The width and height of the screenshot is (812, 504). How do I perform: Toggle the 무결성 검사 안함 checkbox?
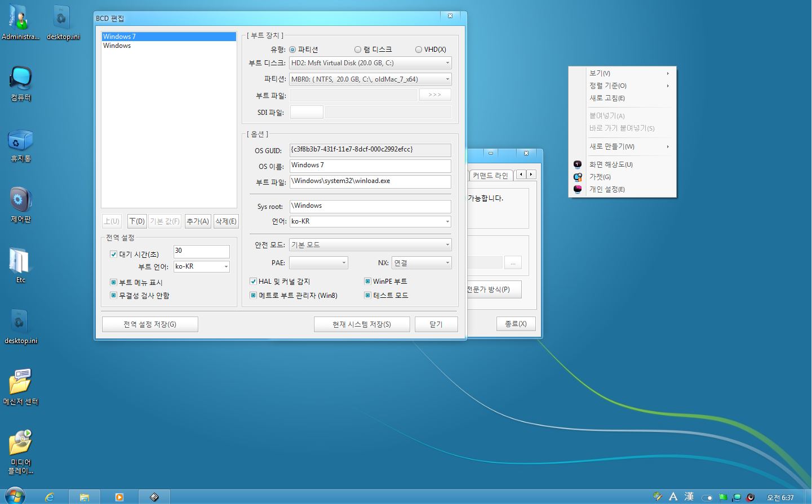[x=113, y=295]
